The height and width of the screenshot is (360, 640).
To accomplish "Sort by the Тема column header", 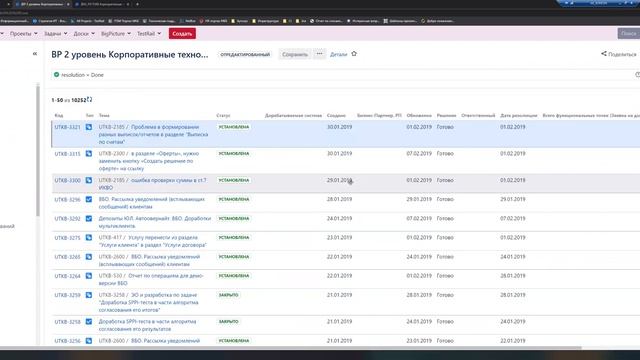I will point(104,116).
